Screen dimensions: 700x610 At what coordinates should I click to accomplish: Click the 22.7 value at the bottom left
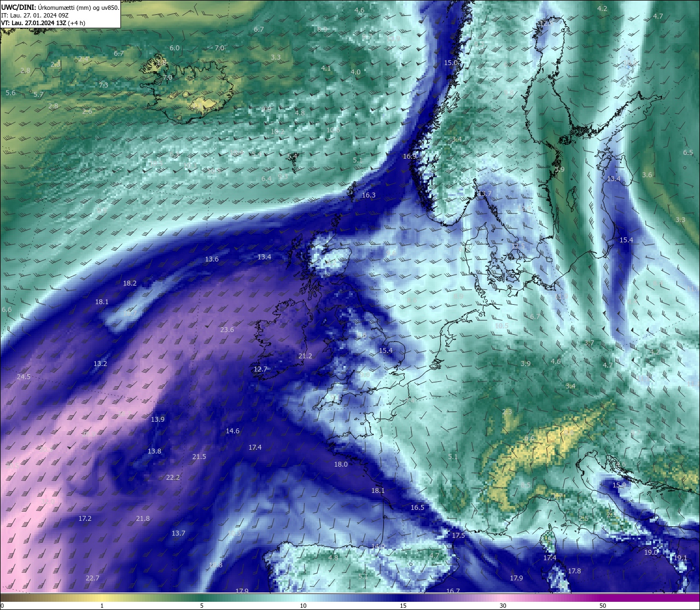[92, 578]
